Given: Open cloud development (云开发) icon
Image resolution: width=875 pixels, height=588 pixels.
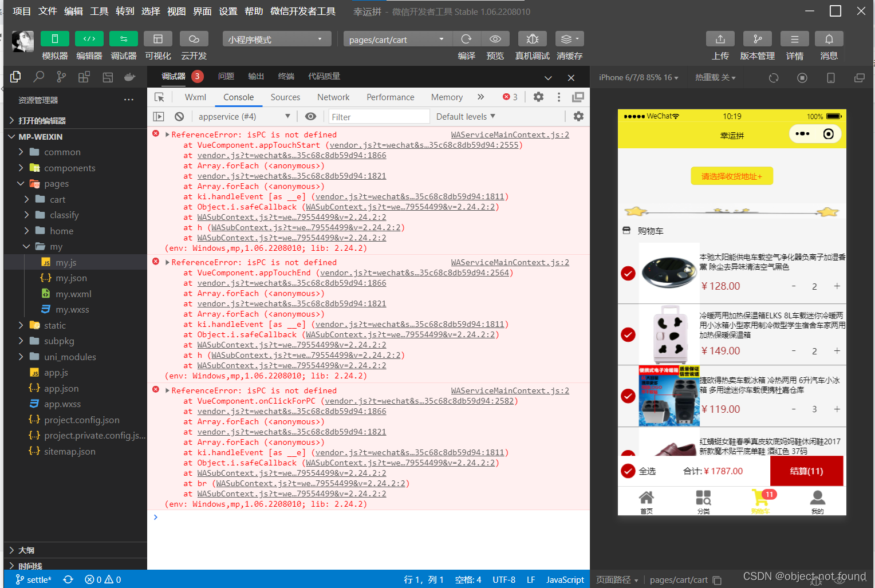Looking at the screenshot, I should (194, 39).
